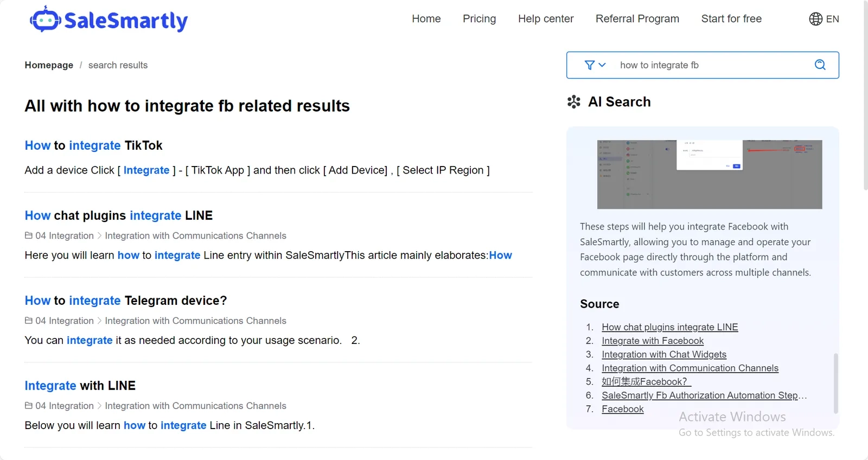
Task: Visit the Referral Program page
Action: point(637,19)
